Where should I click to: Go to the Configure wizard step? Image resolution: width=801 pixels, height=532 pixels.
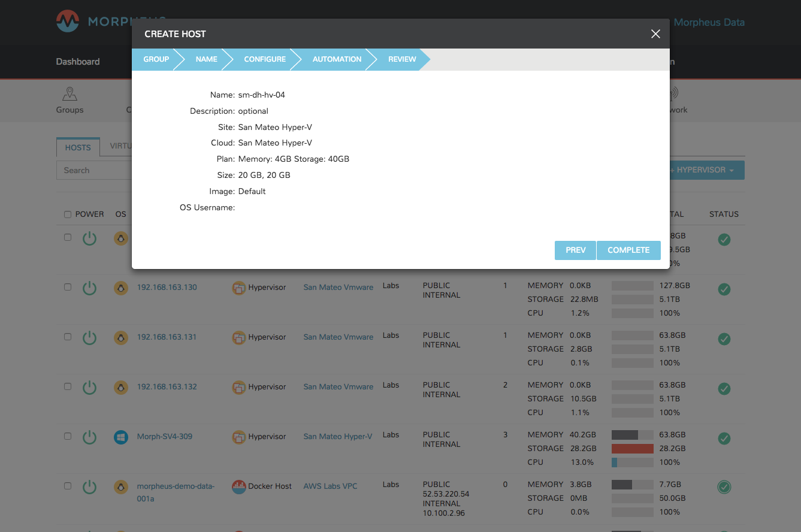coord(265,59)
